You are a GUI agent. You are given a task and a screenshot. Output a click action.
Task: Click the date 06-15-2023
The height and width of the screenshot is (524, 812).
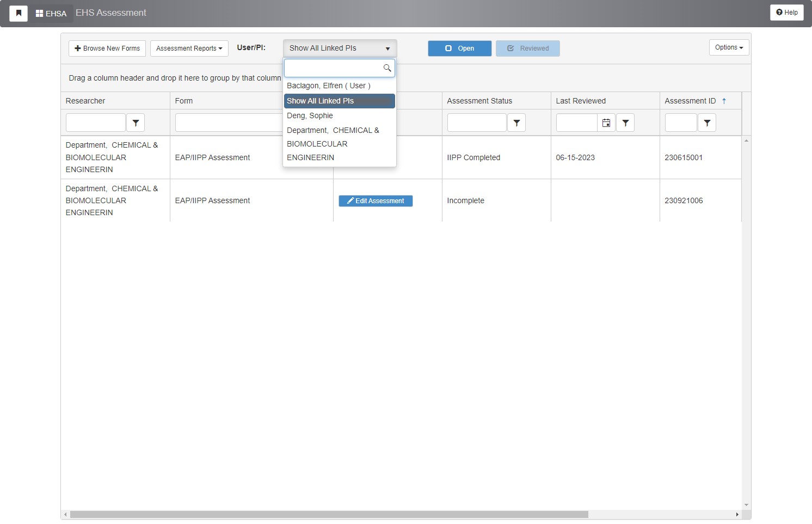coord(575,157)
